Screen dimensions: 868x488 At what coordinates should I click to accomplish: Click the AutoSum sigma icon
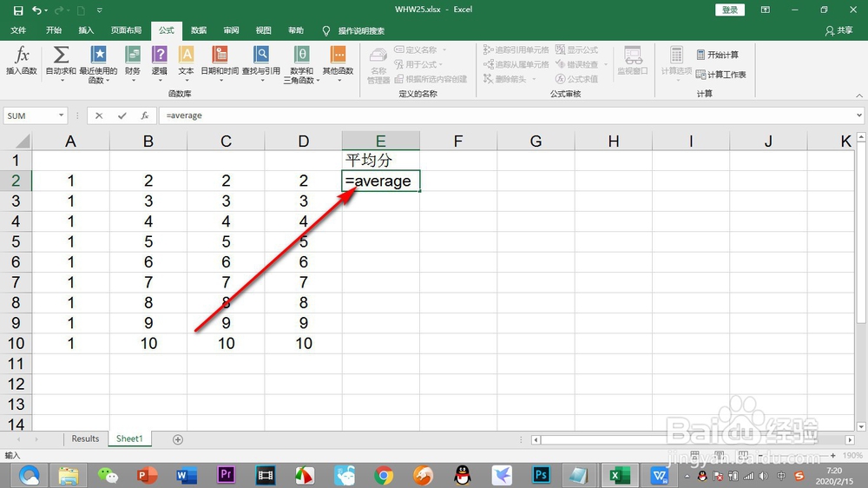(x=61, y=55)
